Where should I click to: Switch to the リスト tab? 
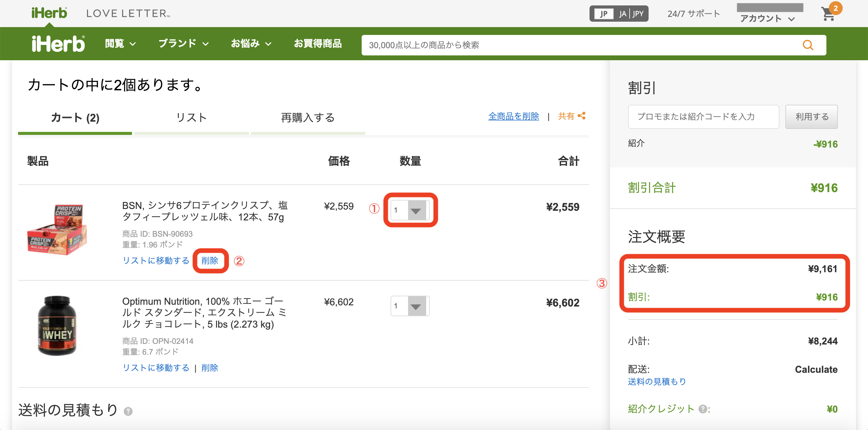click(x=191, y=118)
